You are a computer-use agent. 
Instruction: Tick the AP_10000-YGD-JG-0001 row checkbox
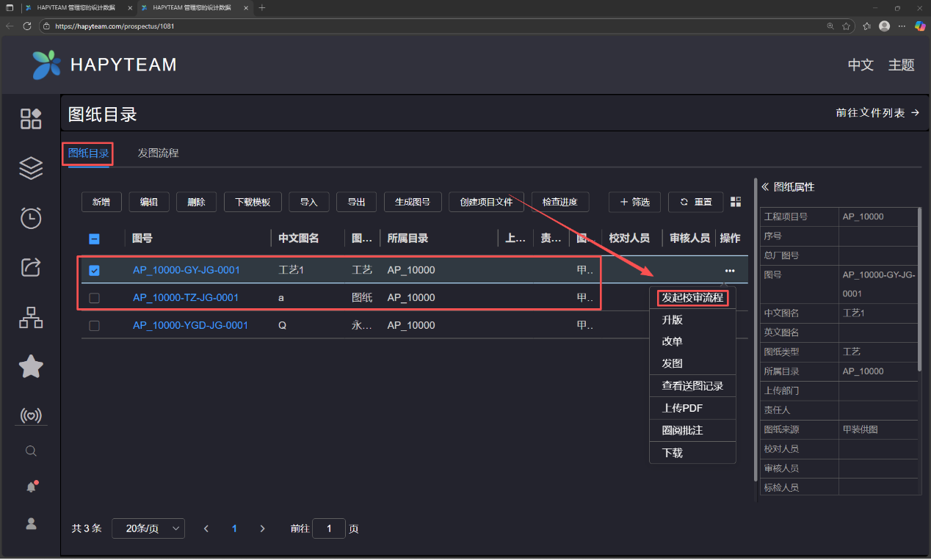(94, 325)
